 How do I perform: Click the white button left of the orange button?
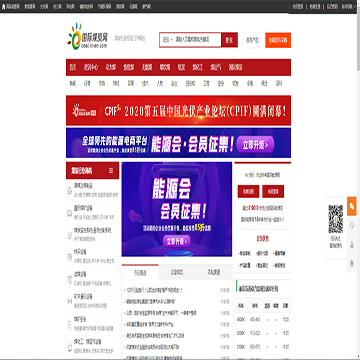tap(252, 40)
